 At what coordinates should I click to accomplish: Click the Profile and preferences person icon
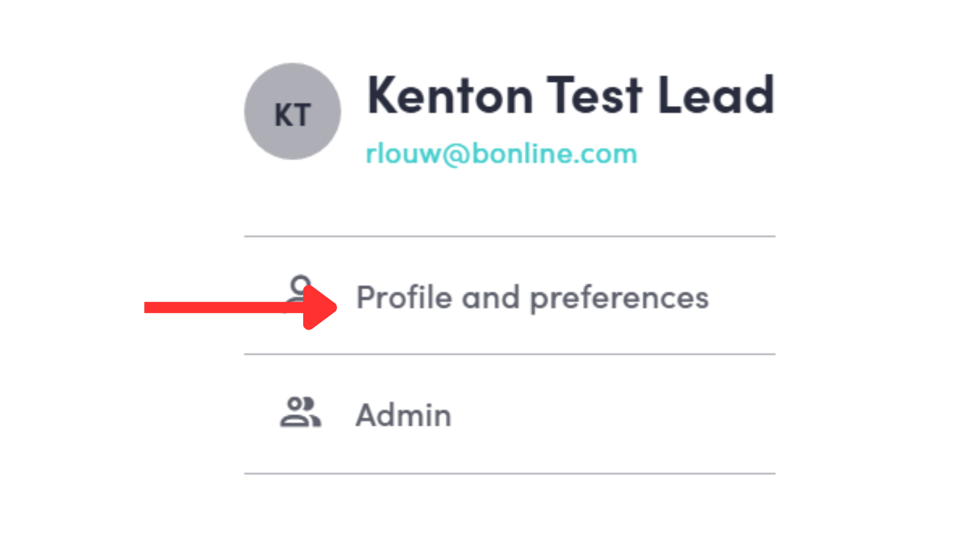click(x=299, y=285)
